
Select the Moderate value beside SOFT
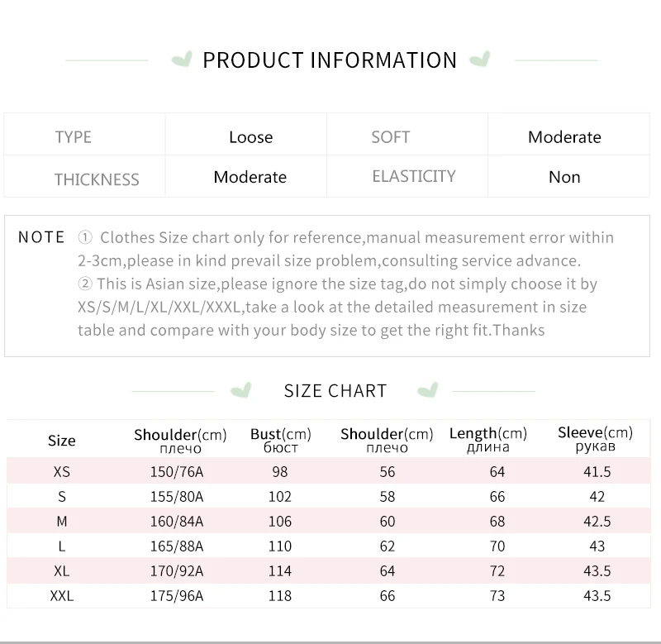[564, 137]
